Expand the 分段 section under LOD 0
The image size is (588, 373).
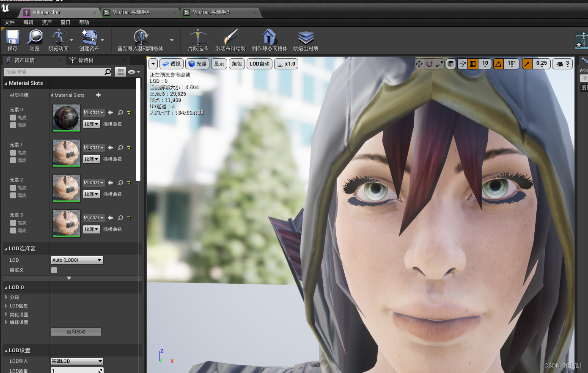coord(6,297)
